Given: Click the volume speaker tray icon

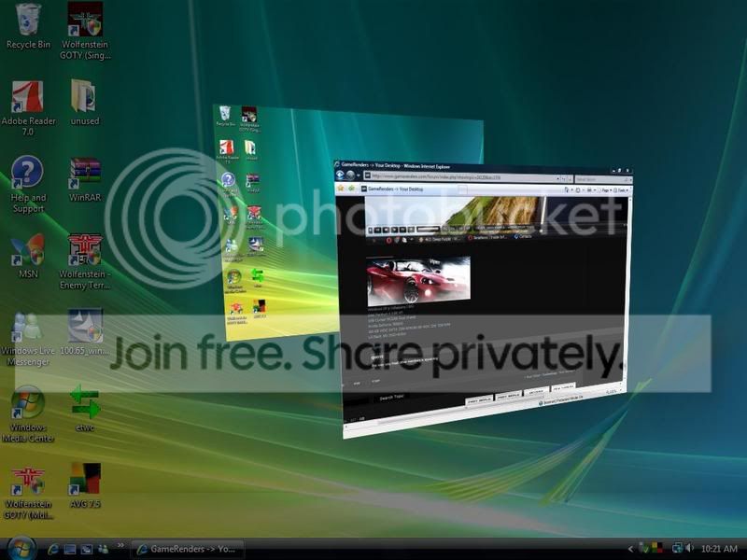Looking at the screenshot, I should pos(689,549).
